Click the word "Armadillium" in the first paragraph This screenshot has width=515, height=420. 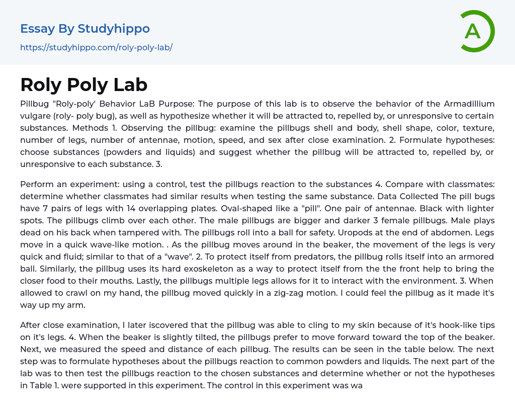tap(467, 104)
